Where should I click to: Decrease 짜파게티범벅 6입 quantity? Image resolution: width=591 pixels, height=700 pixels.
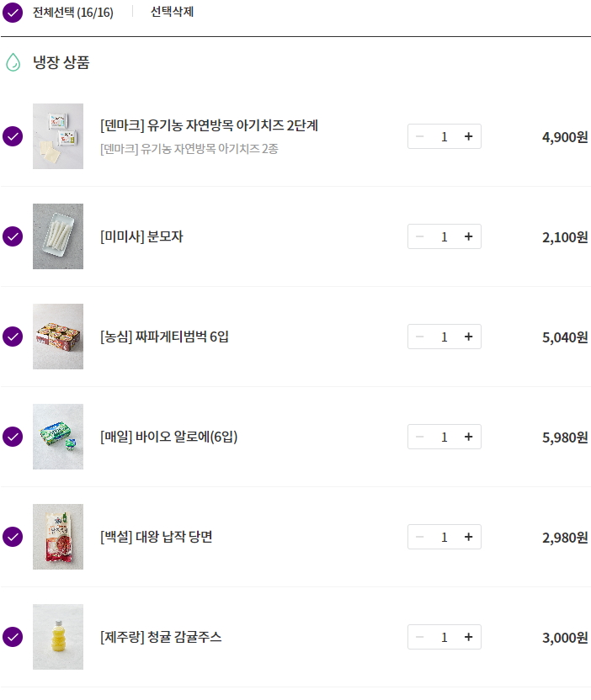pos(420,337)
